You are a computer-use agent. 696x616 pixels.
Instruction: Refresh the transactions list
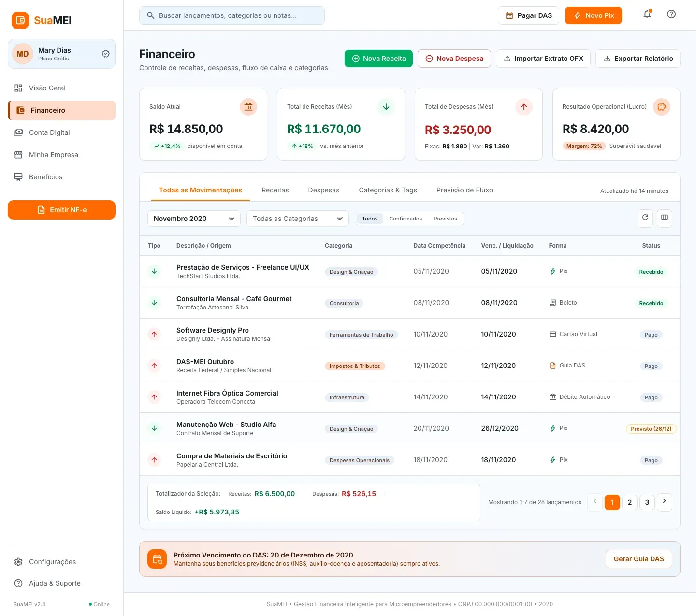click(645, 218)
